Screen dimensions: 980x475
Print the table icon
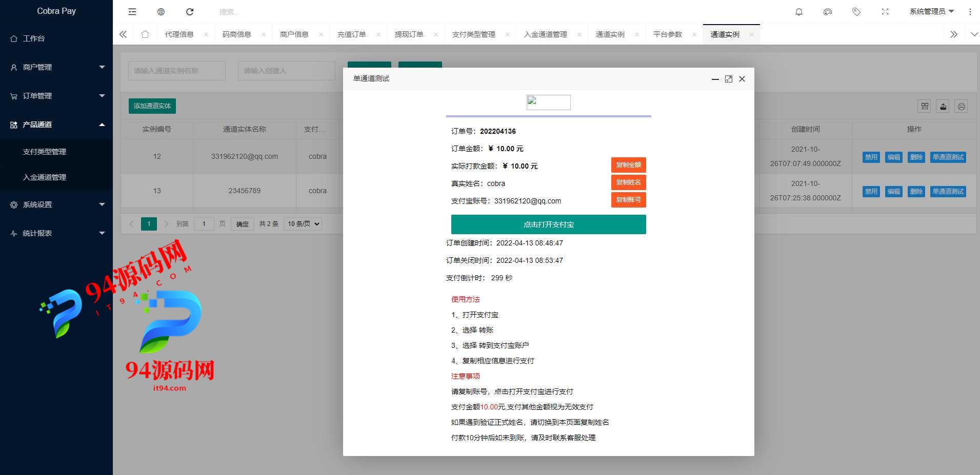click(962, 106)
